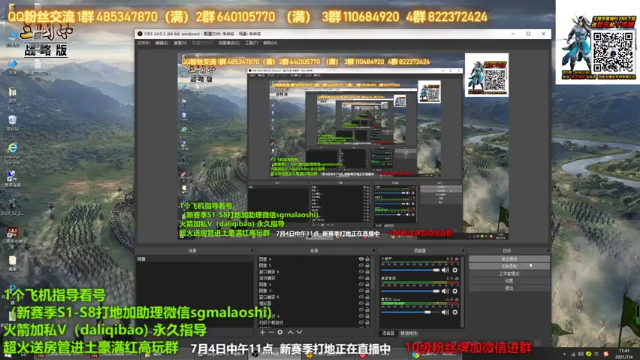The image size is (640, 360).
Task: Open the topmost mixer channel gear menu
Action: pyautogui.click(x=455, y=270)
